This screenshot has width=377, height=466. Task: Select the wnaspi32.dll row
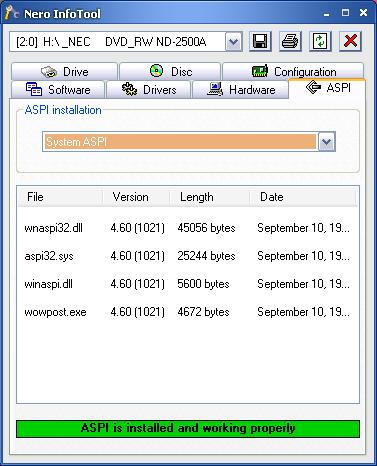pos(187,228)
